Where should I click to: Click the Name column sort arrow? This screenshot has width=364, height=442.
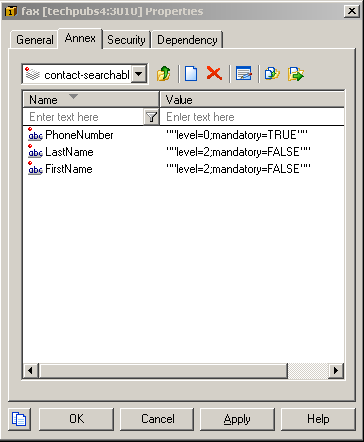(73, 97)
